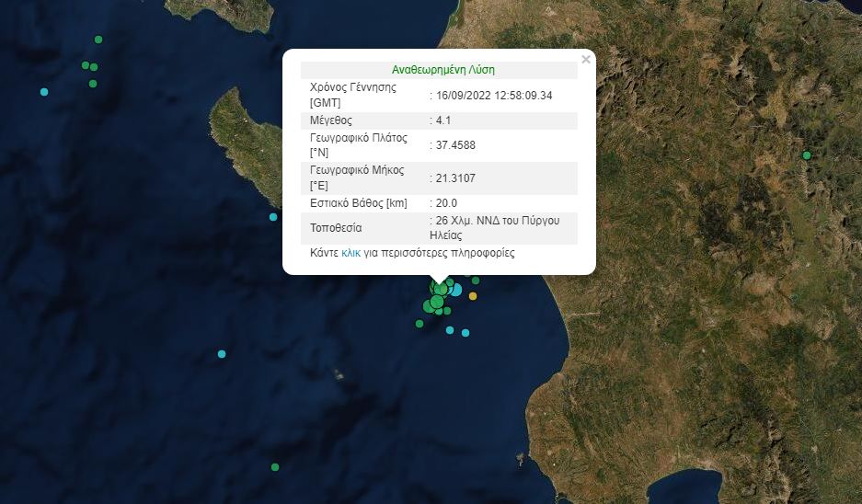The height and width of the screenshot is (504, 862).
Task: Open the 'κλικ' link for more information
Action: pos(351,253)
